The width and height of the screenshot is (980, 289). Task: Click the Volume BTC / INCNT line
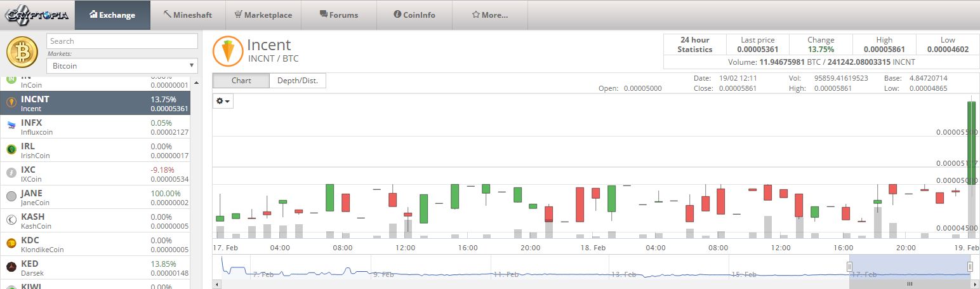[x=821, y=62]
